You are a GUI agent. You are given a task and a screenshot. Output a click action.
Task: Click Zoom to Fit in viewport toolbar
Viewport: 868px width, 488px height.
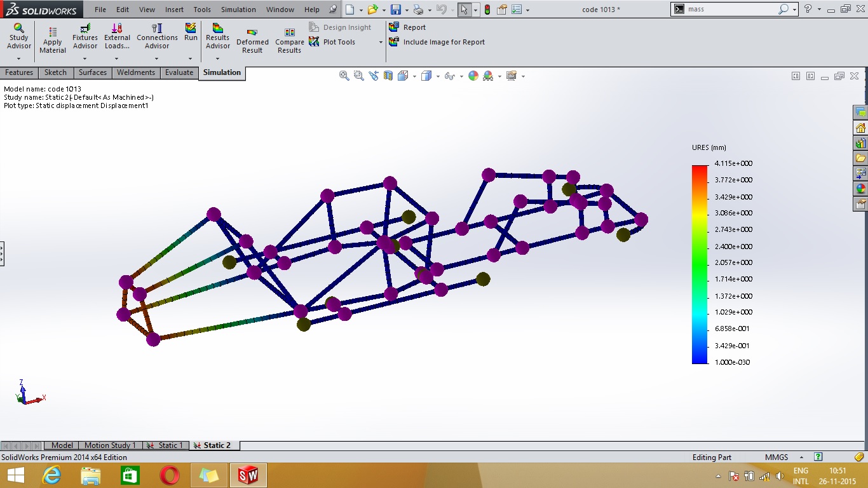point(344,76)
